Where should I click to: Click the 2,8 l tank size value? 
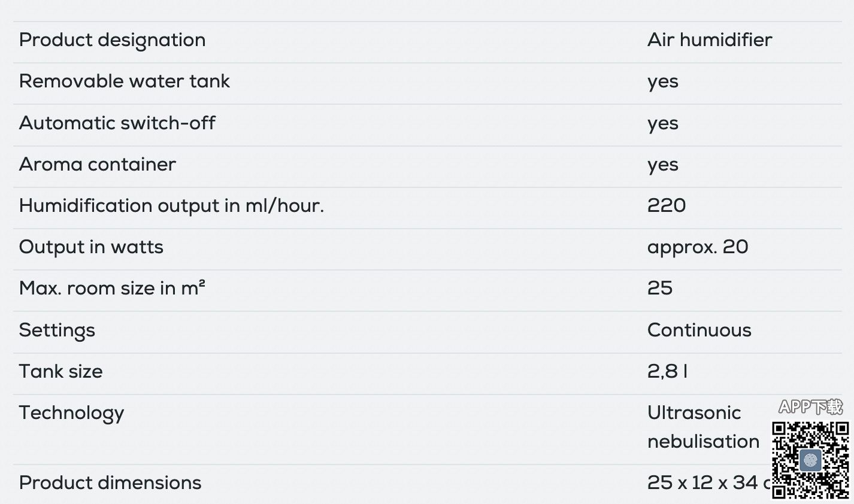pyautogui.click(x=667, y=372)
